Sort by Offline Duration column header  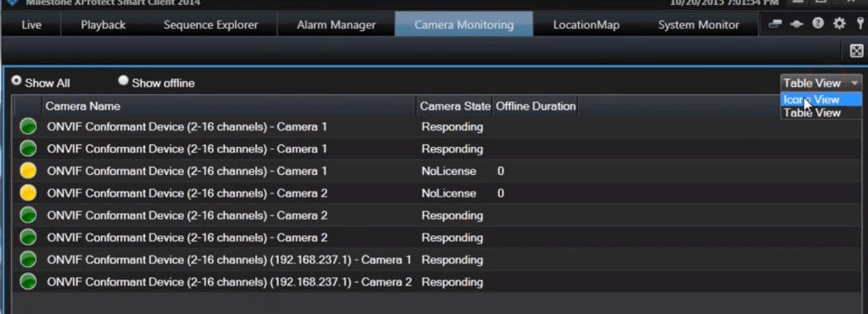[536, 105]
